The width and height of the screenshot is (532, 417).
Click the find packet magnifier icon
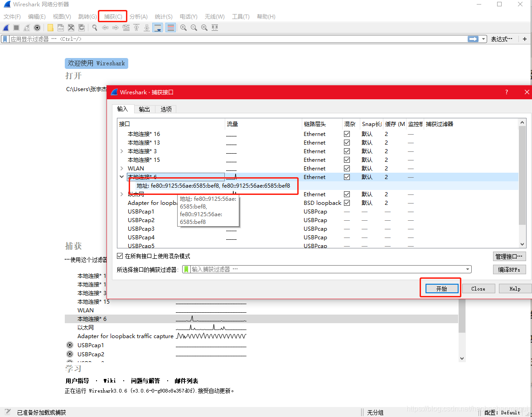(95, 28)
